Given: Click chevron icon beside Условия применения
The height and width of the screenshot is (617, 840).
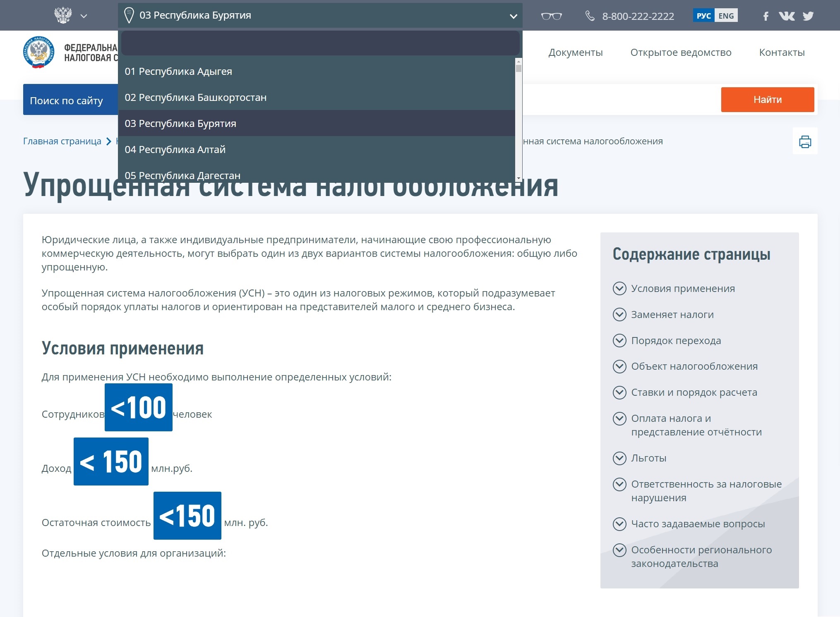Looking at the screenshot, I should [619, 288].
